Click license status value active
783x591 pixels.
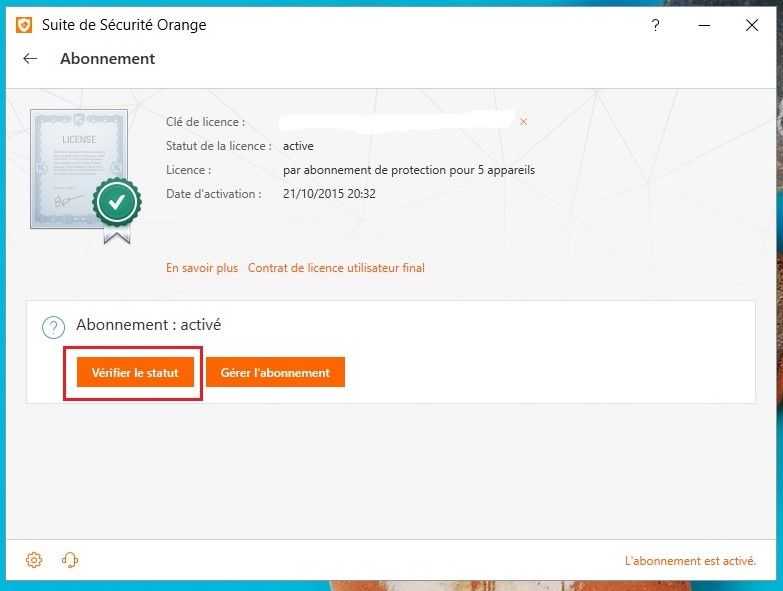click(x=298, y=146)
